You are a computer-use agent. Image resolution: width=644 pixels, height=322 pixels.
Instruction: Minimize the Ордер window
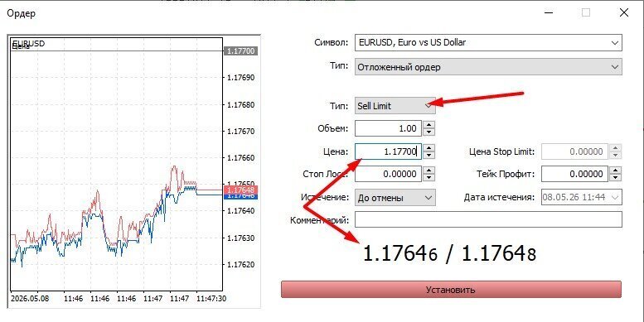tap(549, 12)
